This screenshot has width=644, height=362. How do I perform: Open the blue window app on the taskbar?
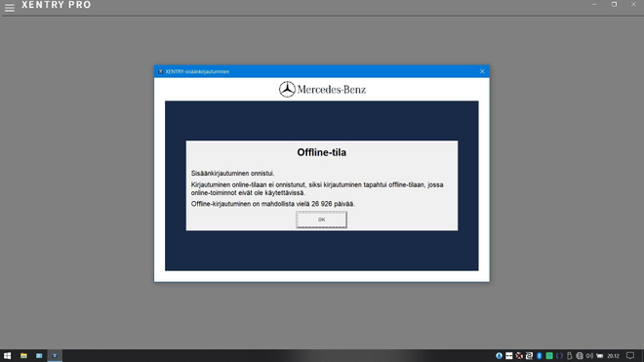tap(39, 356)
